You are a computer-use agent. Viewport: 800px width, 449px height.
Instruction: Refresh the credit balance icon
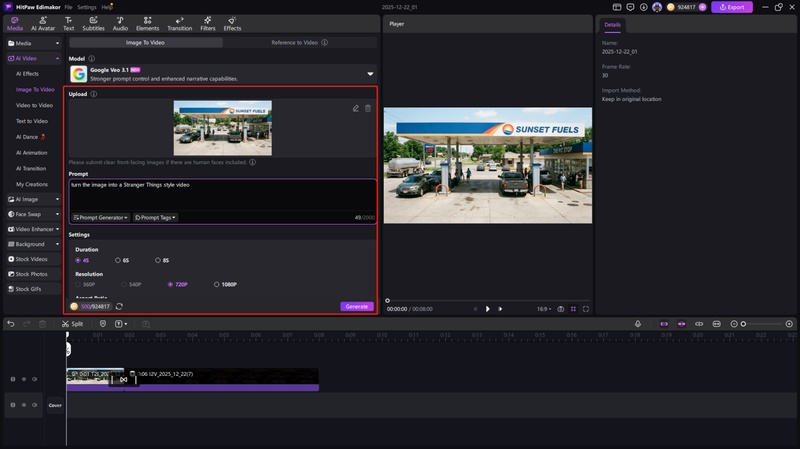coord(119,306)
